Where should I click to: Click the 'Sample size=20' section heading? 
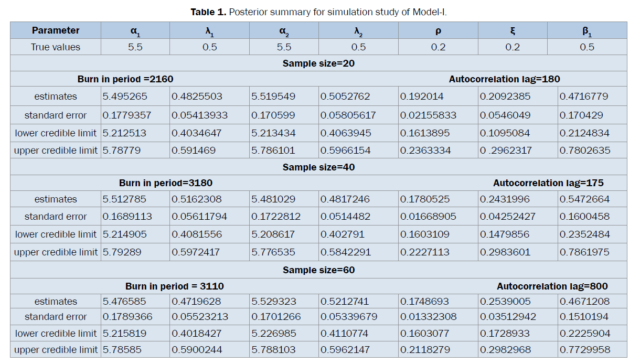pyautogui.click(x=318, y=63)
